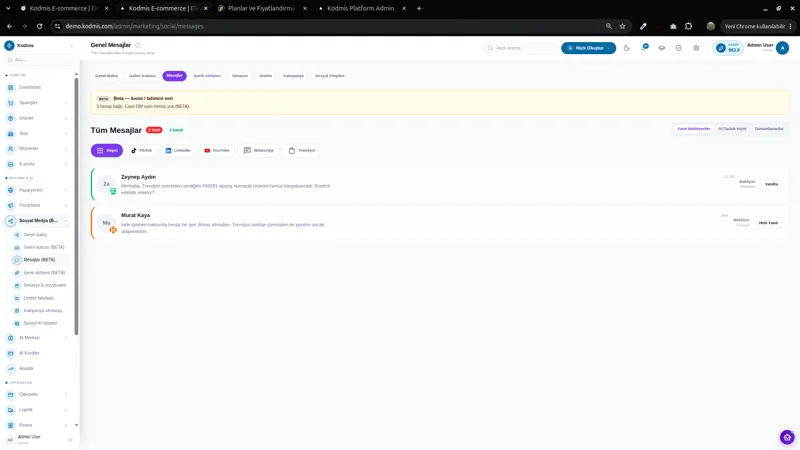Image resolution: width=800 pixels, height=450 pixels.
Task: Click the Admin User avatar in header
Action: 782,48
